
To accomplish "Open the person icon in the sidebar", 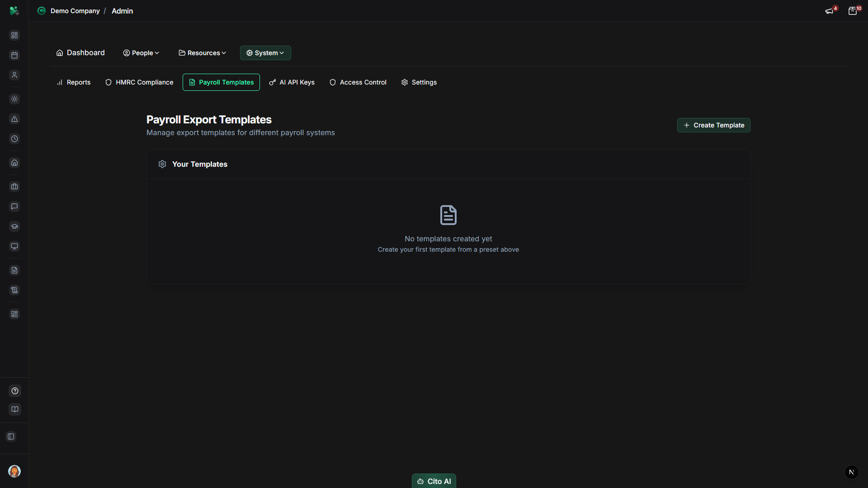I will (14, 75).
